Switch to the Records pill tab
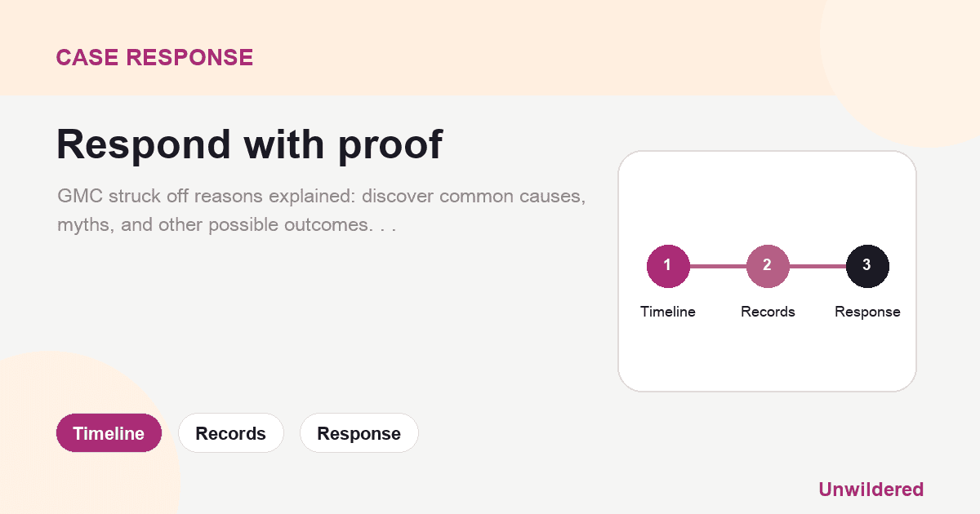Screen dimensions: 980x514 [231, 433]
